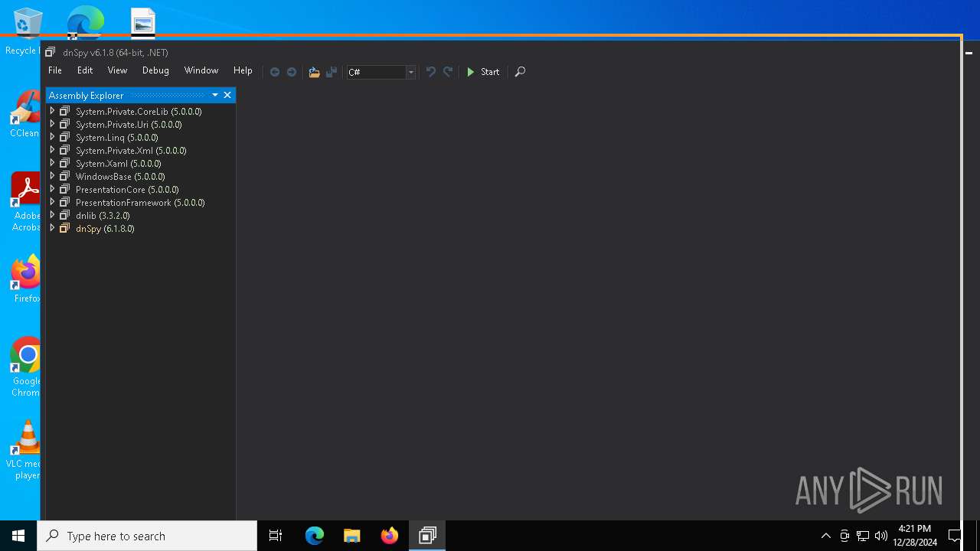The width and height of the screenshot is (980, 551).
Task: Click the Navigate Backward arrow icon
Action: click(x=275, y=72)
